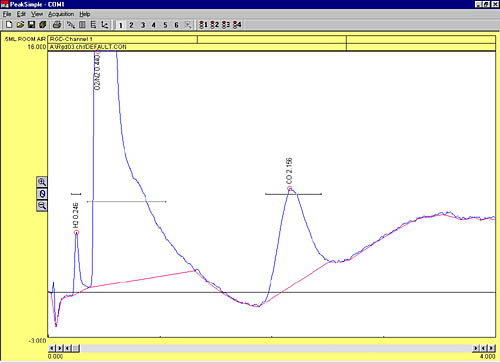Open the View menu
This screenshot has height=363, width=500.
click(37, 14)
